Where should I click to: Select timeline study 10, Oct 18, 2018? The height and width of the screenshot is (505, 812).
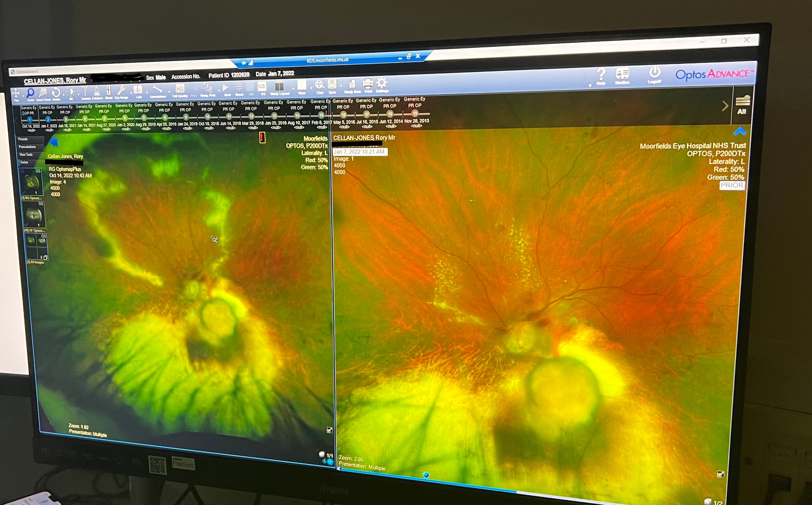tap(207, 117)
